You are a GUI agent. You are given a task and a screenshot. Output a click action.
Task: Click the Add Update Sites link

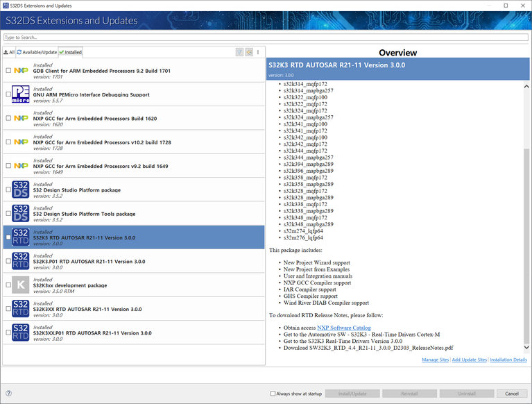(470, 360)
